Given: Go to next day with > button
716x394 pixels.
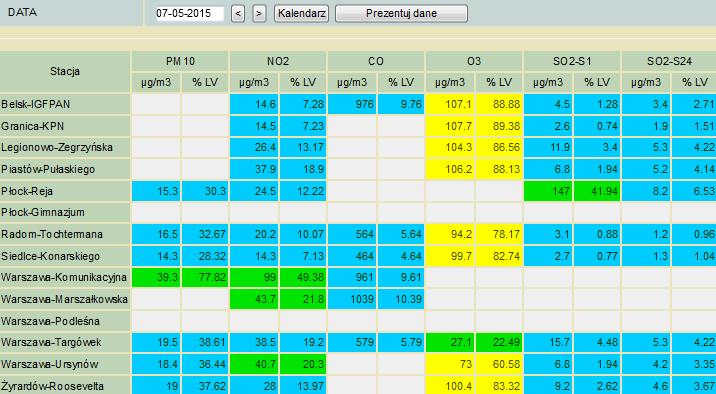Looking at the screenshot, I should tap(259, 13).
